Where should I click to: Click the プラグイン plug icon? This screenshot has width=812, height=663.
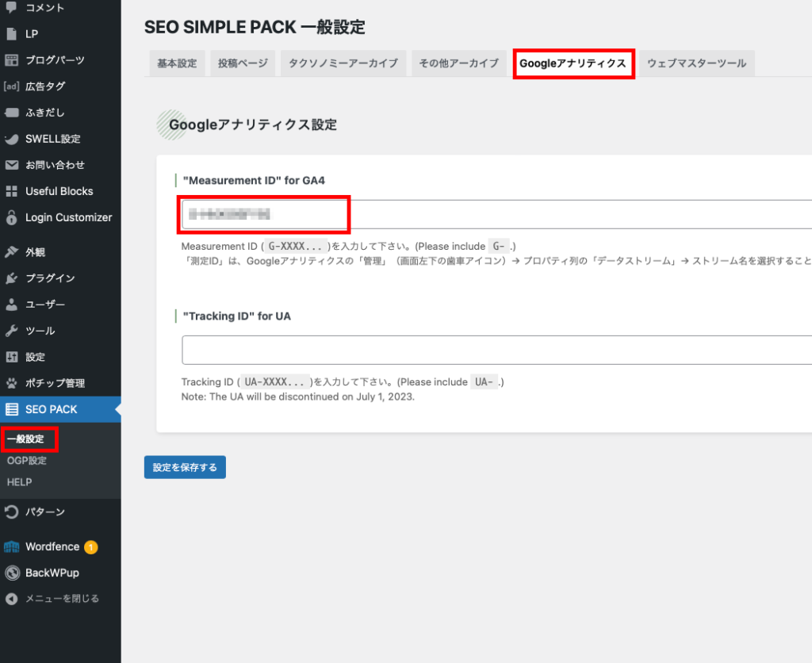click(x=11, y=278)
